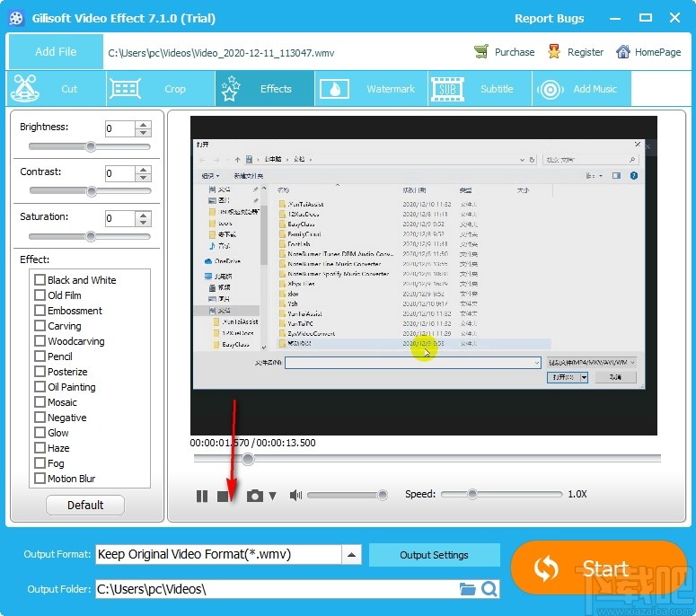Take a snapshot with camera icon
The width and height of the screenshot is (696, 616).
(x=255, y=496)
